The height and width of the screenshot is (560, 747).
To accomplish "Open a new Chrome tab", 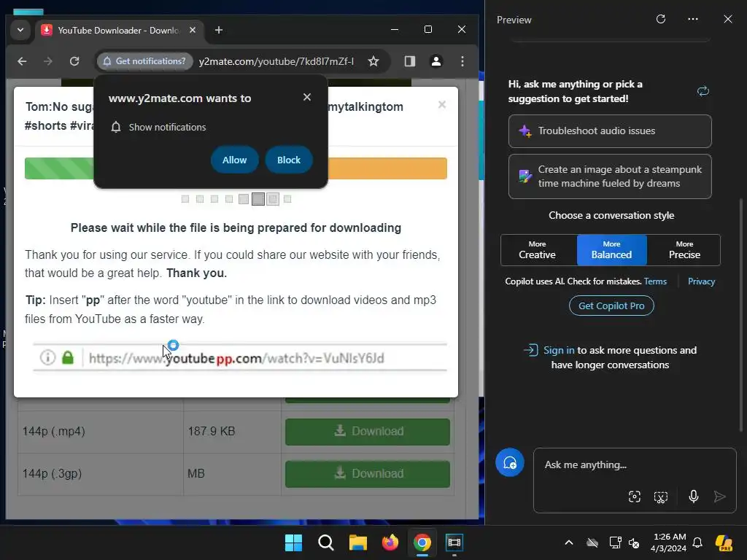I will tap(219, 30).
